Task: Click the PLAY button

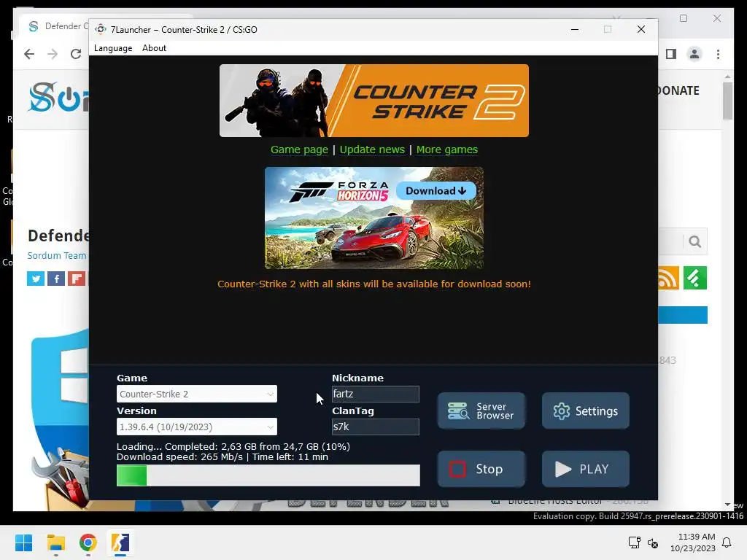Action: point(586,469)
